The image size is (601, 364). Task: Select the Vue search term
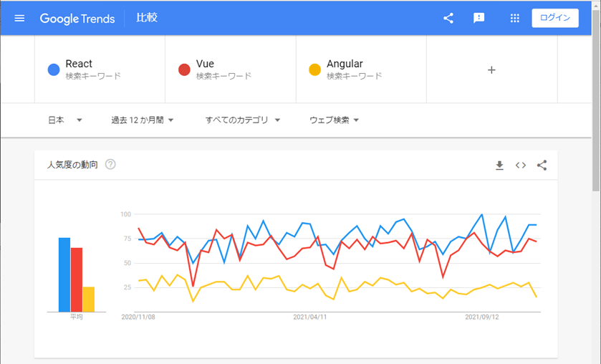coord(205,64)
